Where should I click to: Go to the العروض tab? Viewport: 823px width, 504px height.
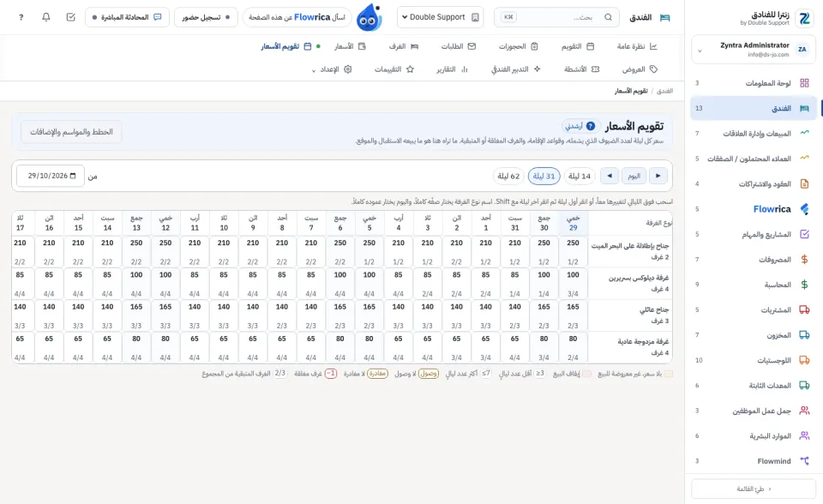pyautogui.click(x=640, y=69)
